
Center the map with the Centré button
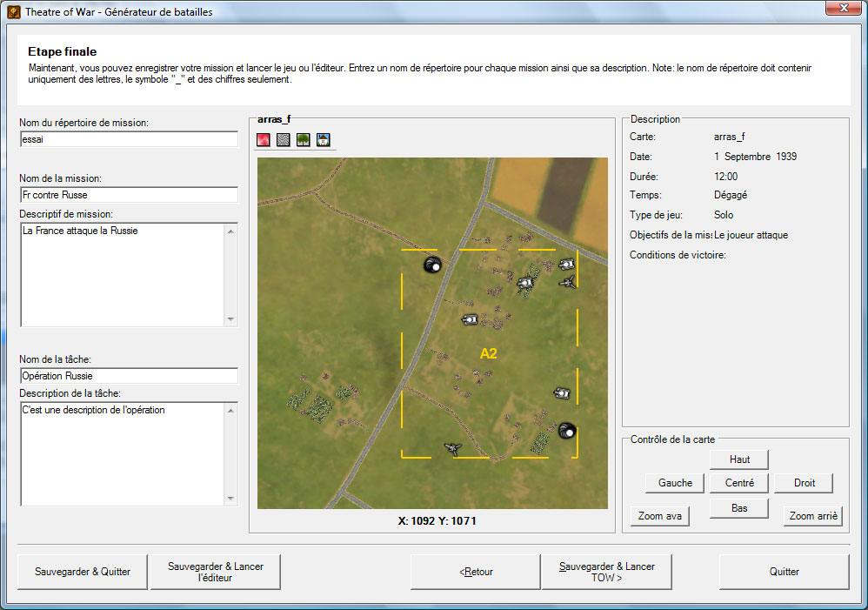(x=739, y=483)
